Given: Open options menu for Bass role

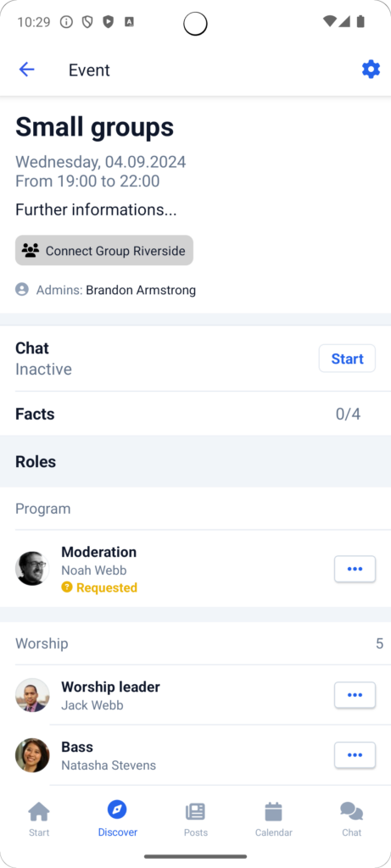Looking at the screenshot, I should point(355,755).
